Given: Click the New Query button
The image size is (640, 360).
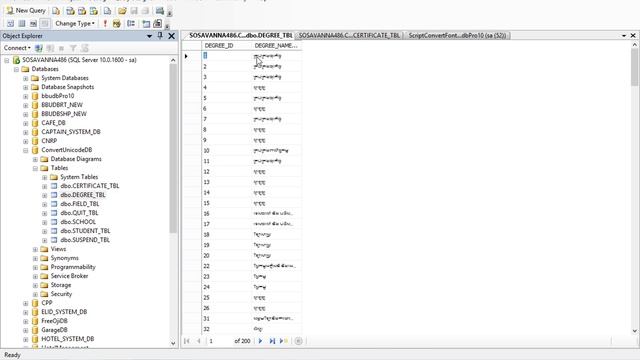Looking at the screenshot, I should click(26, 11).
